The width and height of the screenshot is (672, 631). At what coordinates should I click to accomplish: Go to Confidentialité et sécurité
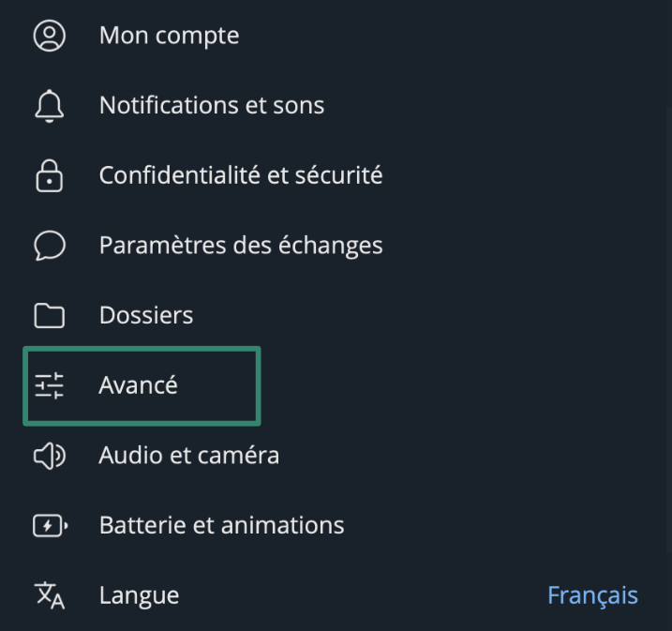click(241, 175)
